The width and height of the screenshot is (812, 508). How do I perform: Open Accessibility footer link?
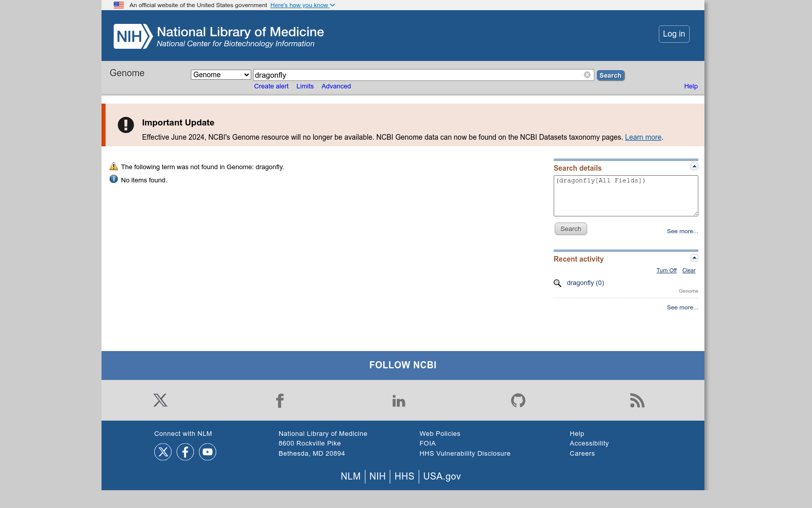point(589,443)
